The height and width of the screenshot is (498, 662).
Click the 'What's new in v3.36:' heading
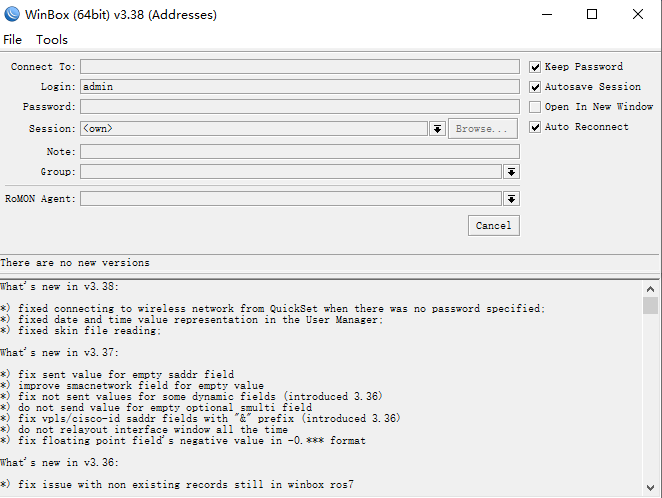[x=59, y=463]
